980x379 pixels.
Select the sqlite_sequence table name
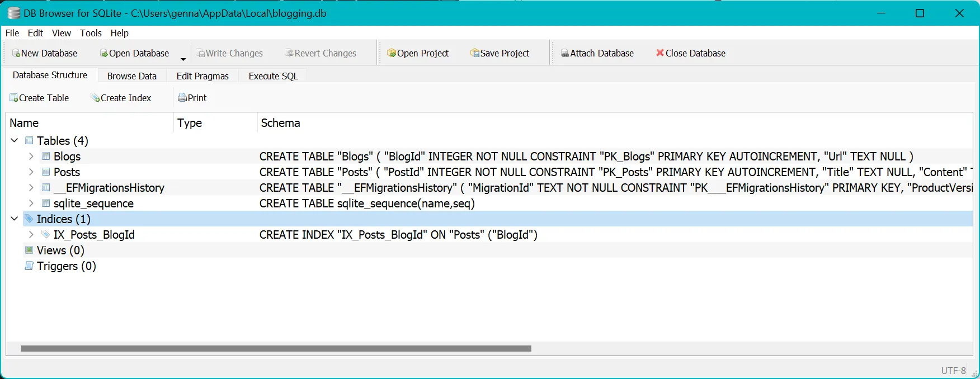(93, 203)
